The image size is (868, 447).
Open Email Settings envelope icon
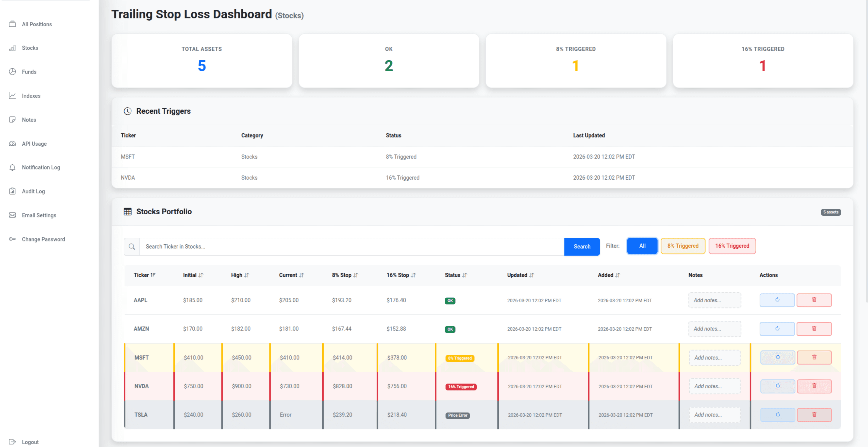[12, 215]
